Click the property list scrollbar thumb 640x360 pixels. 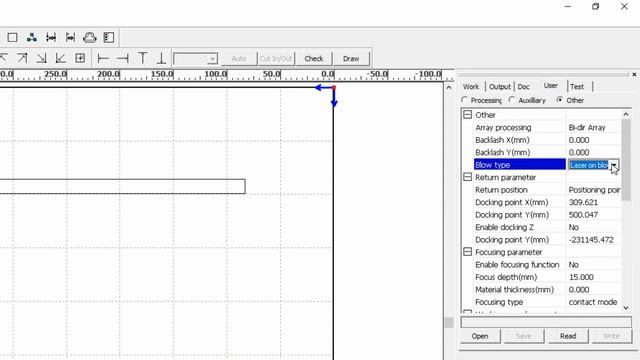point(626,160)
